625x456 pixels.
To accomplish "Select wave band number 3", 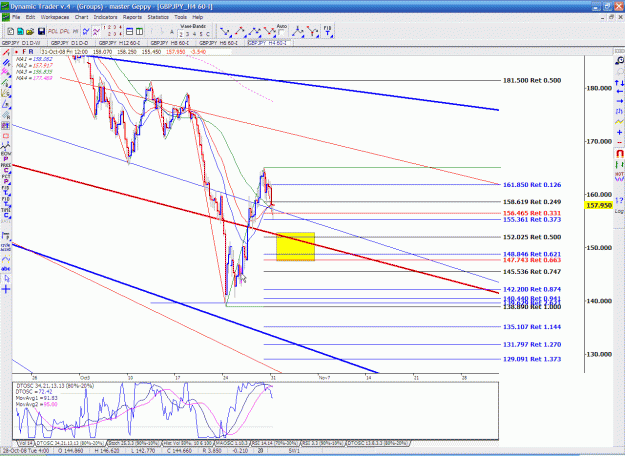I will 188,34.
